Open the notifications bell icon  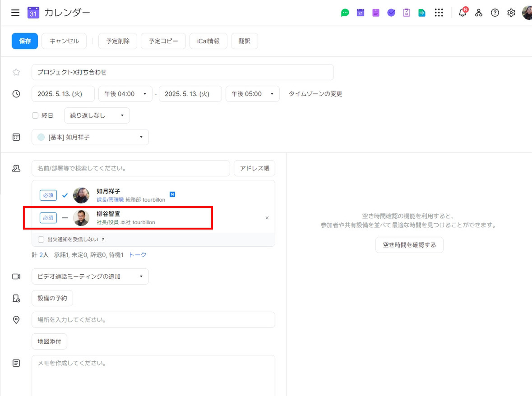463,13
